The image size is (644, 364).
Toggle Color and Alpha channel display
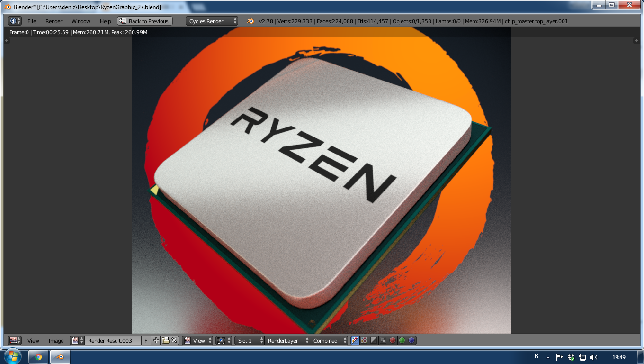point(355,340)
